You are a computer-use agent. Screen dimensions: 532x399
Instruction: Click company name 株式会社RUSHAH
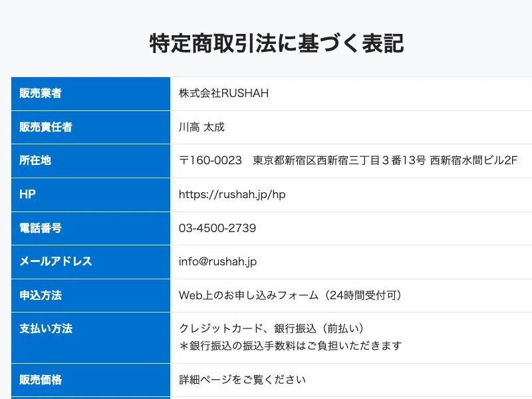tap(223, 93)
